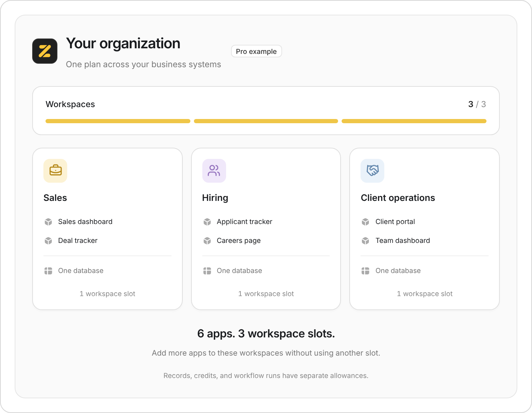Viewport: 532px width, 413px height.
Task: Click the third workspace progress bar segment
Action: [x=414, y=121]
